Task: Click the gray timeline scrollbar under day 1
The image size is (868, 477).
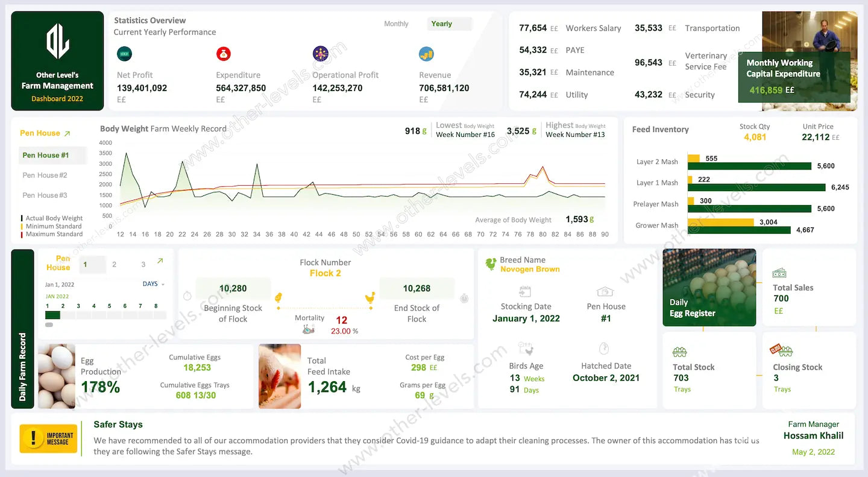Action: point(49,325)
